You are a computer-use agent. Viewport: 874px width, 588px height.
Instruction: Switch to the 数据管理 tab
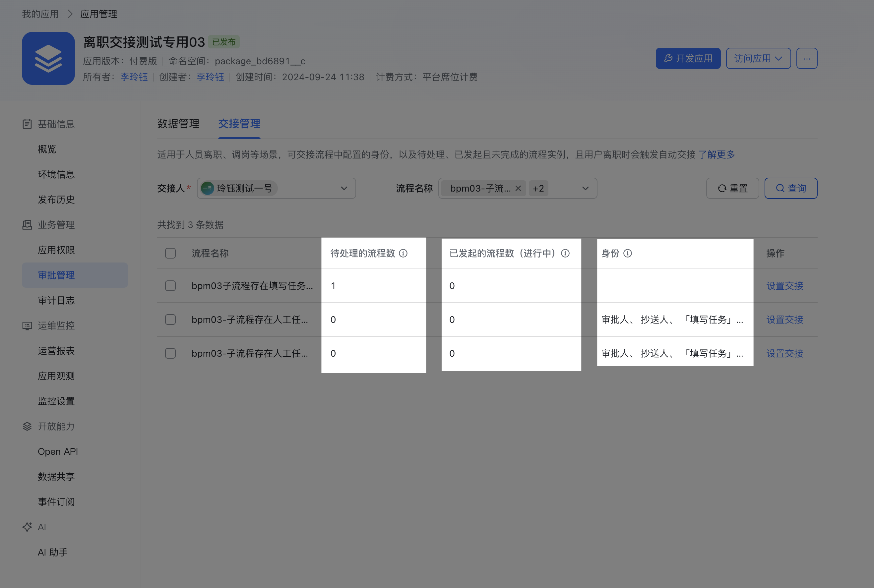point(178,124)
